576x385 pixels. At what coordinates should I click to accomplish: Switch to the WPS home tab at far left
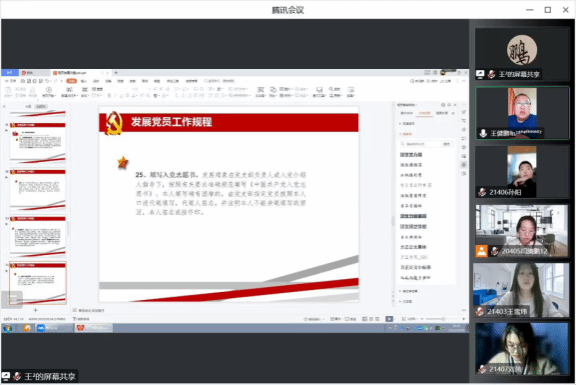[x=10, y=73]
